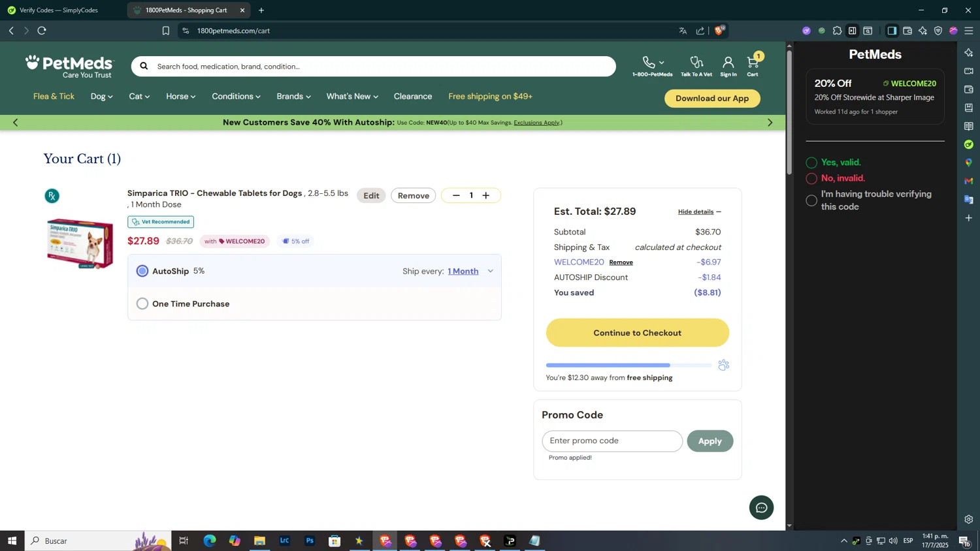Click the Enter promo code field
The width and height of the screenshot is (980, 551).
tap(612, 441)
